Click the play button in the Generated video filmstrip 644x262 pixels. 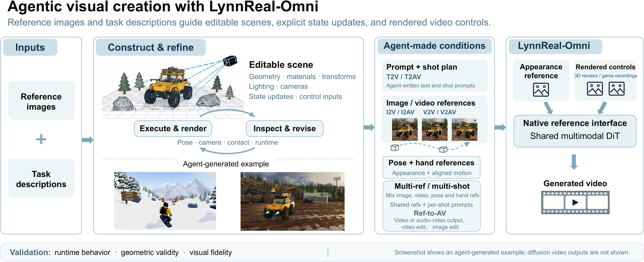pos(575,202)
